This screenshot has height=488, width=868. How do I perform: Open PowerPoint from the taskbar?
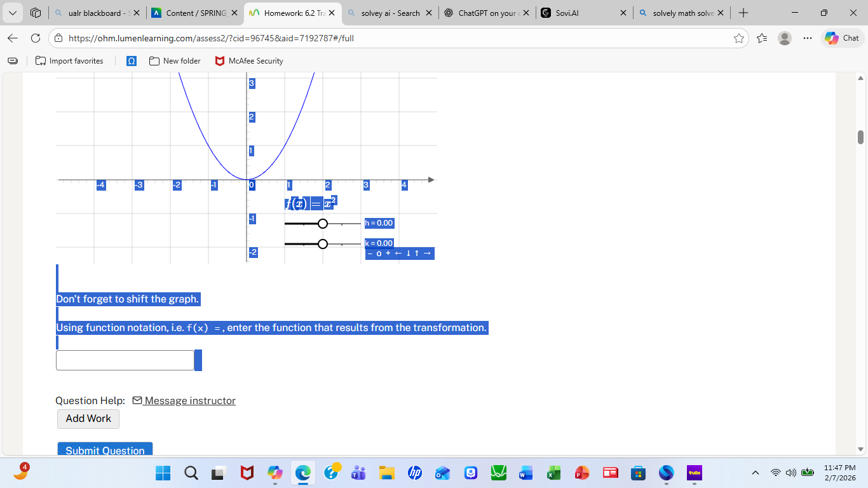(x=583, y=473)
